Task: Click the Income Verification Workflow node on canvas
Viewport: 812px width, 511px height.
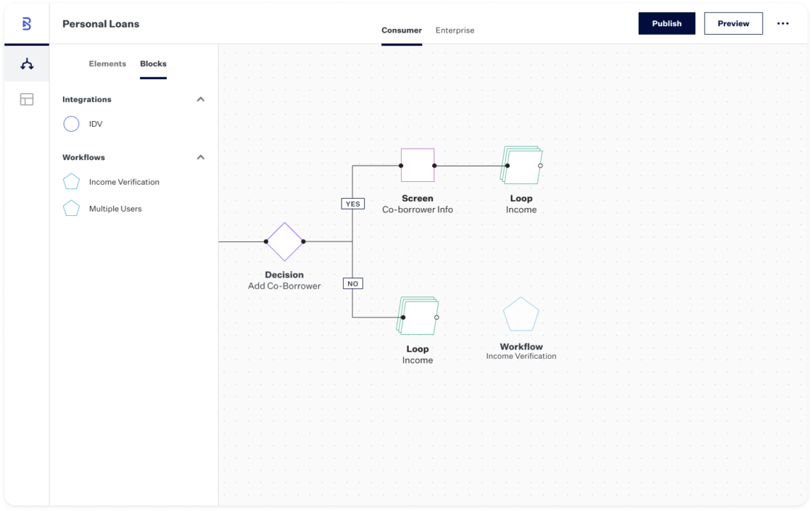Action: click(521, 315)
